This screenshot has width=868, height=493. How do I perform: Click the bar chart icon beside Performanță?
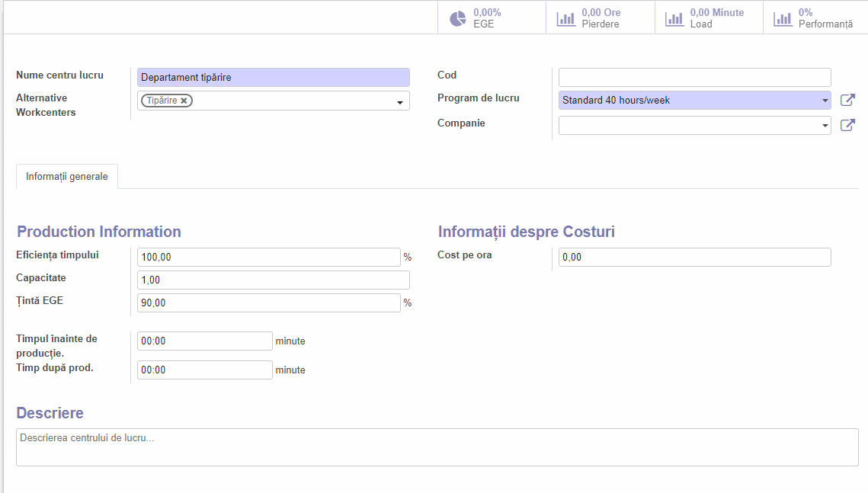pyautogui.click(x=783, y=19)
